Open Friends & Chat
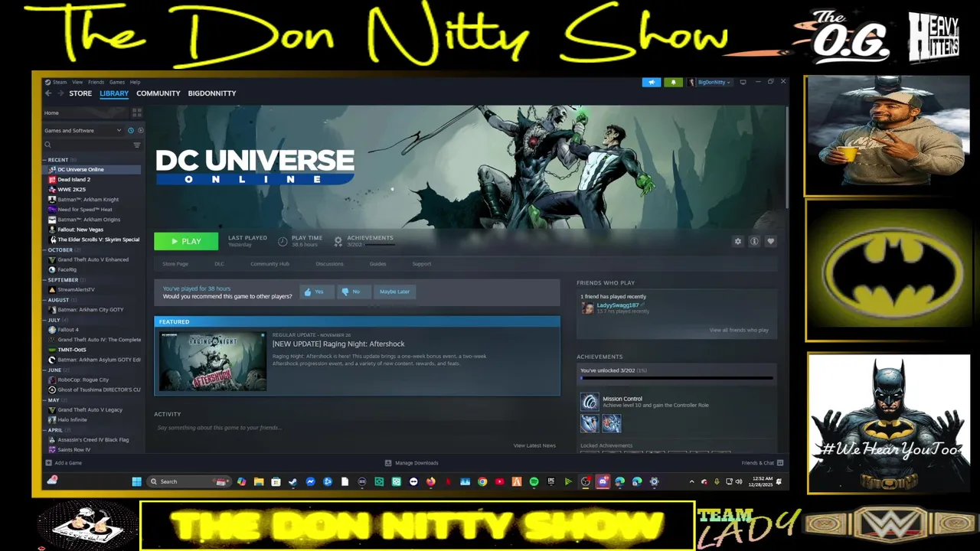 [763, 463]
